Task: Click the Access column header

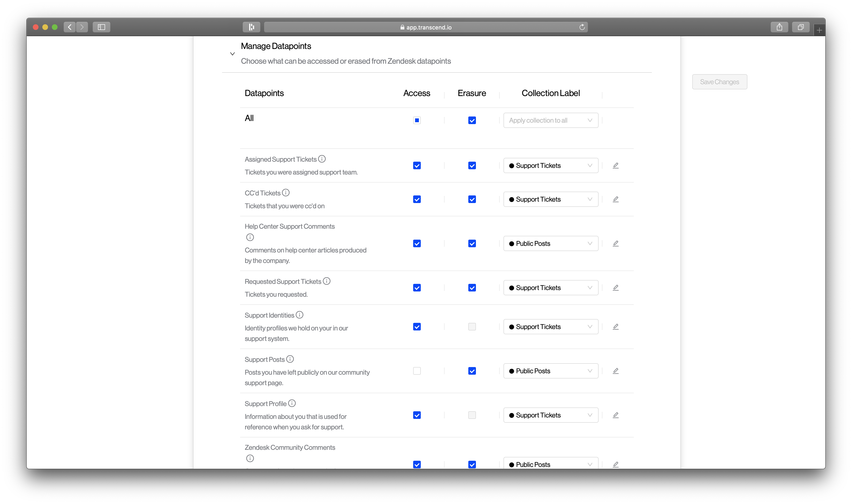Action: (x=416, y=93)
